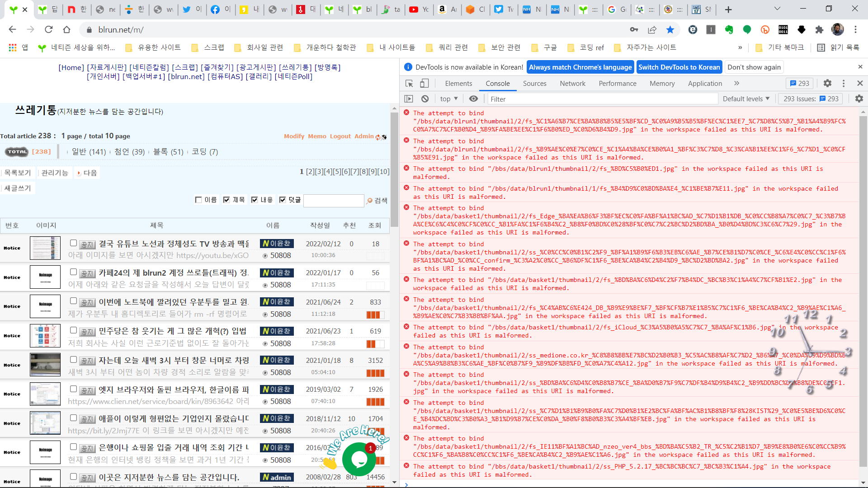Viewport: 868px width, 488px height.
Task: Open the Evernote extension icon
Action: tap(729, 29)
